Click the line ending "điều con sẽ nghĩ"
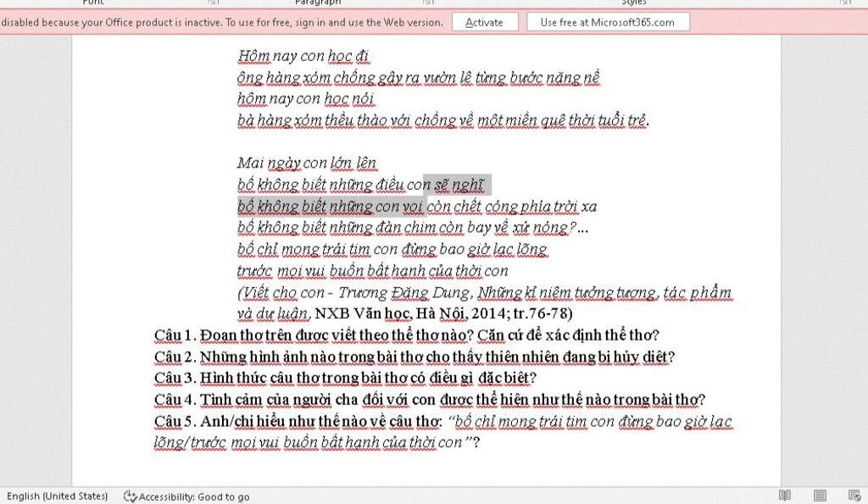 360,185
